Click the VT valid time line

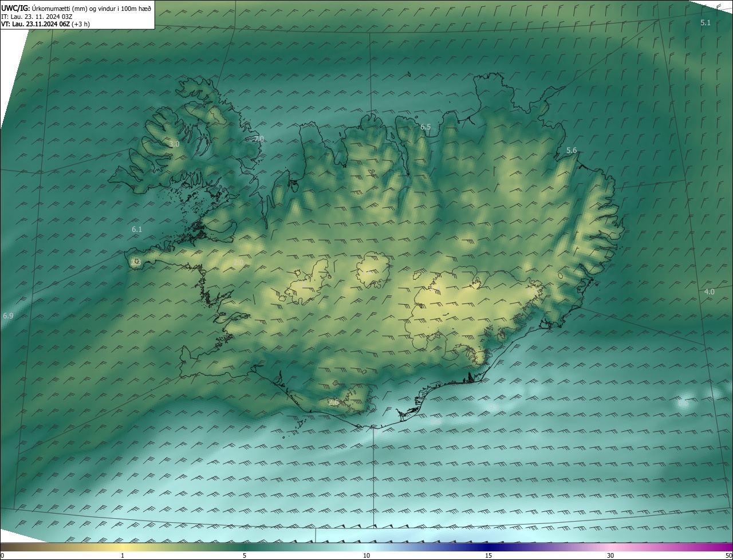tap(45, 24)
